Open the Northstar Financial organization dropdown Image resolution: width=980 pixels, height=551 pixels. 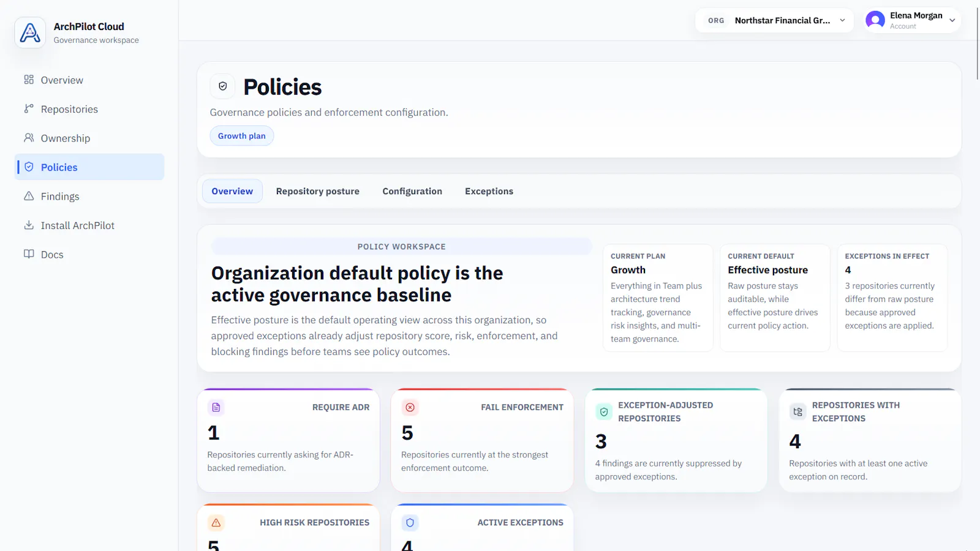pos(774,20)
